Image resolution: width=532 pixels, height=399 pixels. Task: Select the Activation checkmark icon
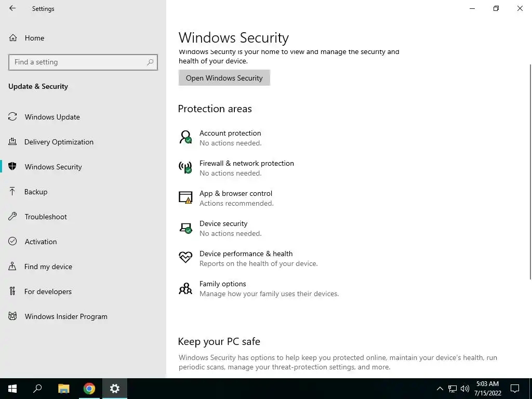coord(12,241)
